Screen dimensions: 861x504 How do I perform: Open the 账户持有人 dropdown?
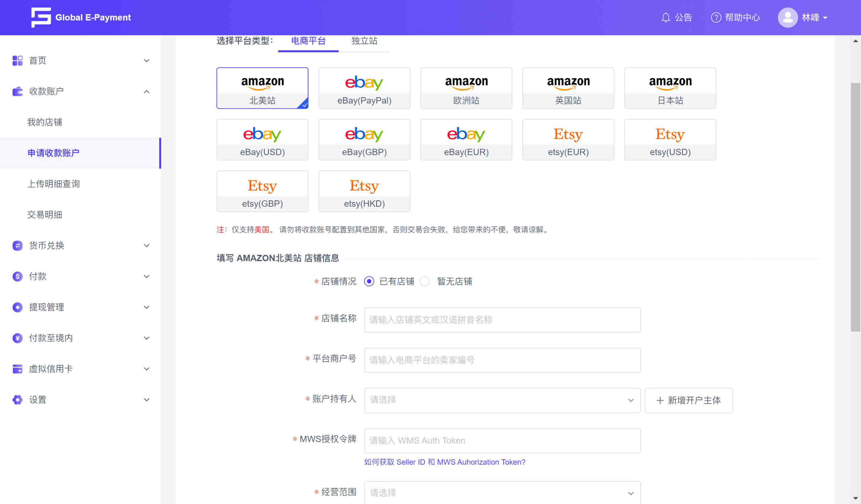[502, 400]
